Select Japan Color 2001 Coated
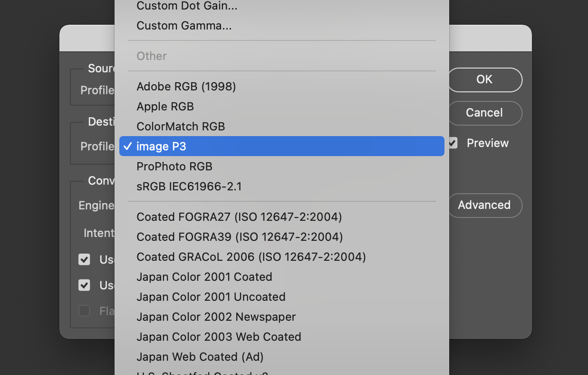Image resolution: width=588 pixels, height=375 pixels. (204, 277)
